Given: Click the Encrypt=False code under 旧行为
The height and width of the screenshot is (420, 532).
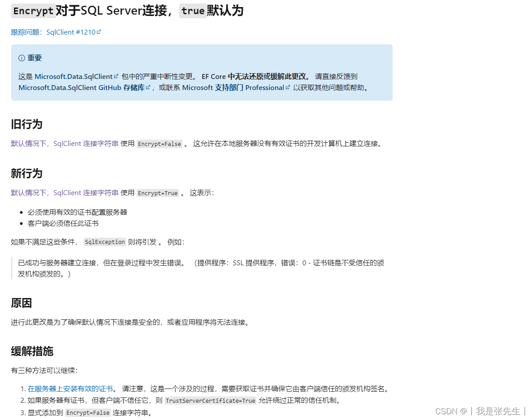Looking at the screenshot, I should tap(159, 144).
